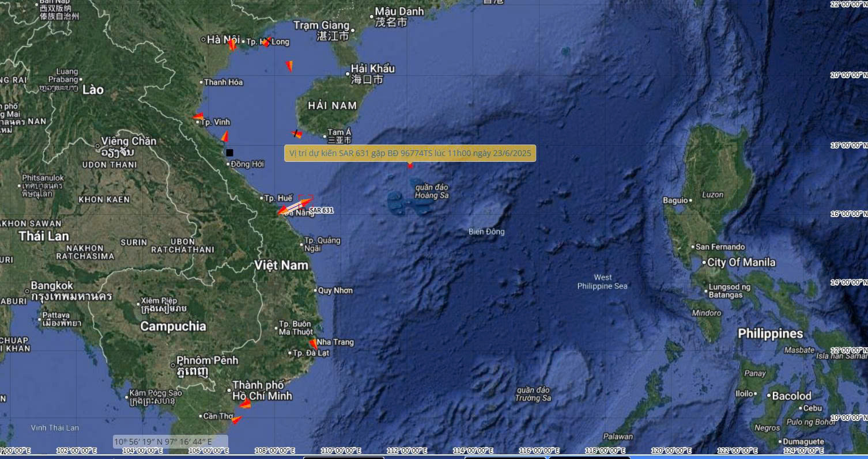The image size is (868, 459).
Task: Click the cursor coordinates readout box
Action: click(171, 442)
